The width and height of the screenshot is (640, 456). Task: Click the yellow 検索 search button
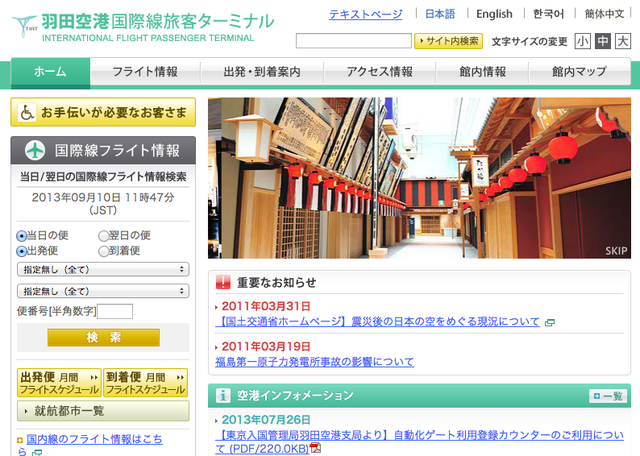tap(103, 338)
